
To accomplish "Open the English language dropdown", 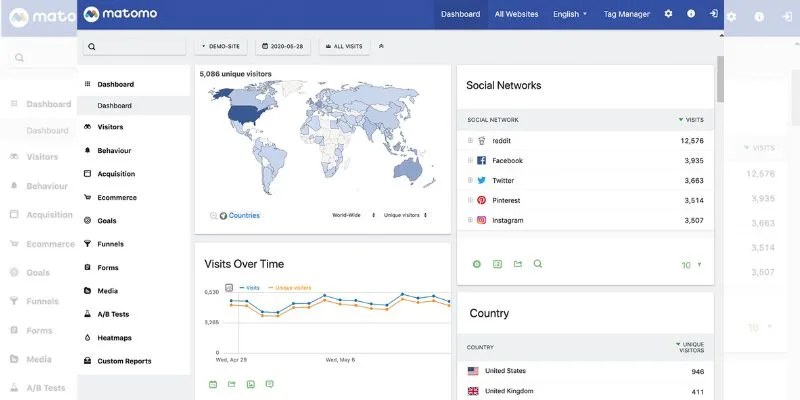I will [570, 14].
